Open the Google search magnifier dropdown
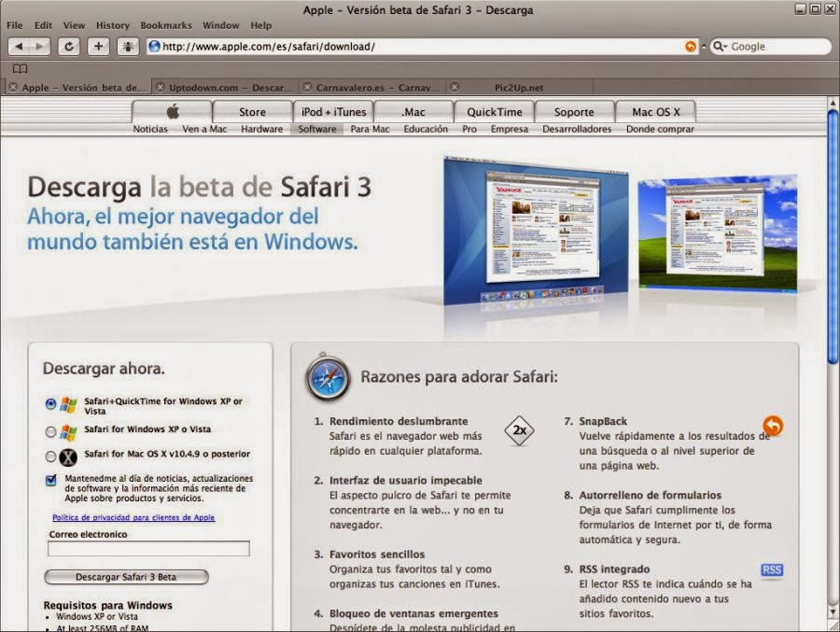Viewport: 840px width, 632px height. pos(720,47)
